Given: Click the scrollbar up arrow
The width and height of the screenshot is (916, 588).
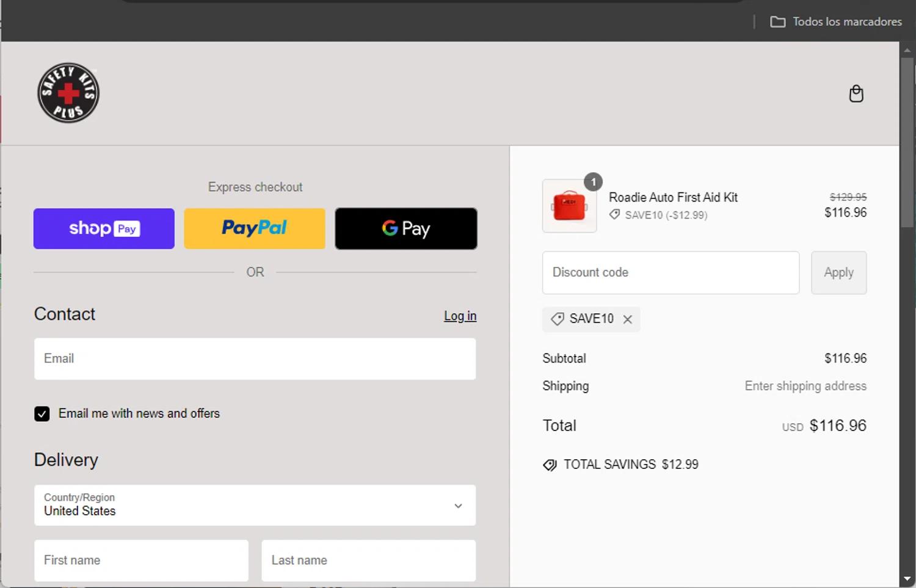Looking at the screenshot, I should click(x=907, y=50).
